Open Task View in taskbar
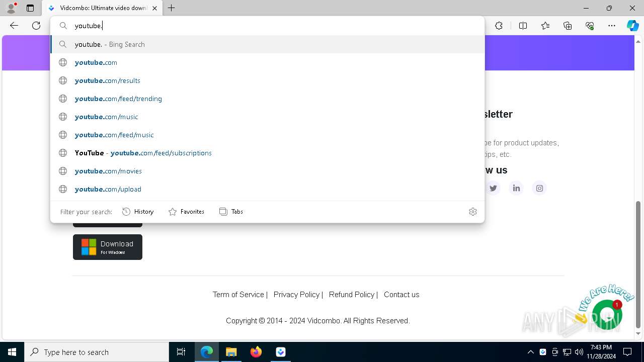 point(181,352)
